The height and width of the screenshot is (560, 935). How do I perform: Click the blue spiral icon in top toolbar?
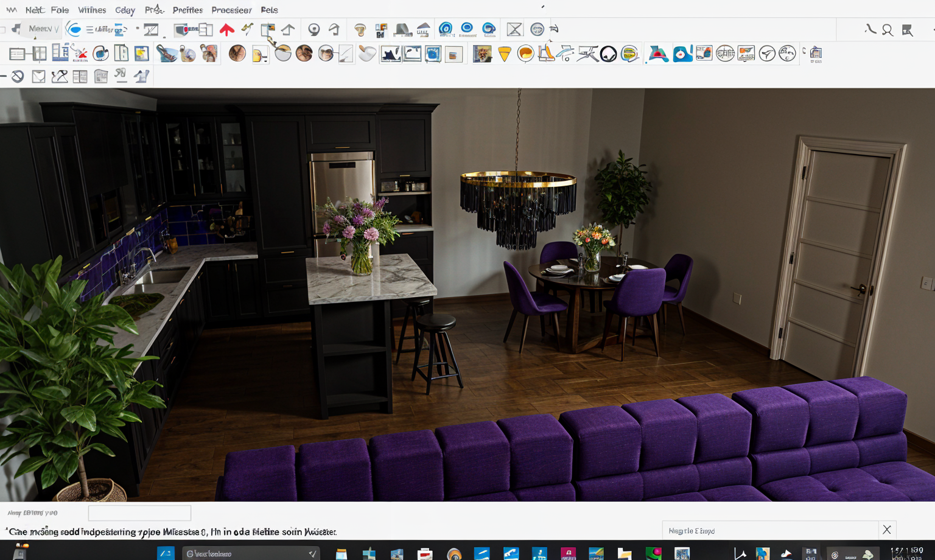coord(446,29)
